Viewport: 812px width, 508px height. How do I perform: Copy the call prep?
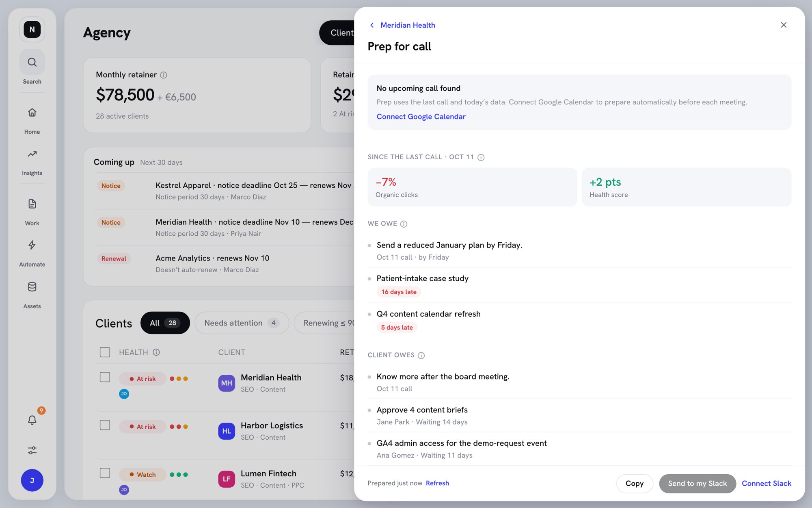tap(635, 484)
